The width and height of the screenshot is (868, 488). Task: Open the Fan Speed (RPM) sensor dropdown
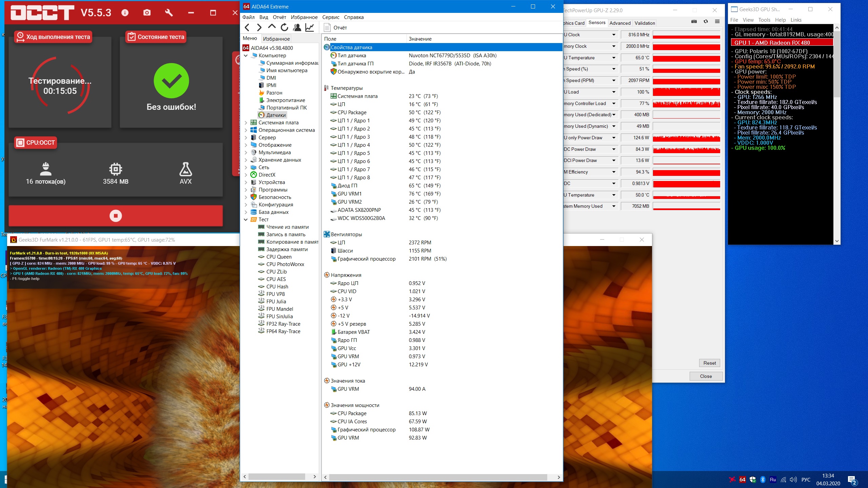click(614, 81)
